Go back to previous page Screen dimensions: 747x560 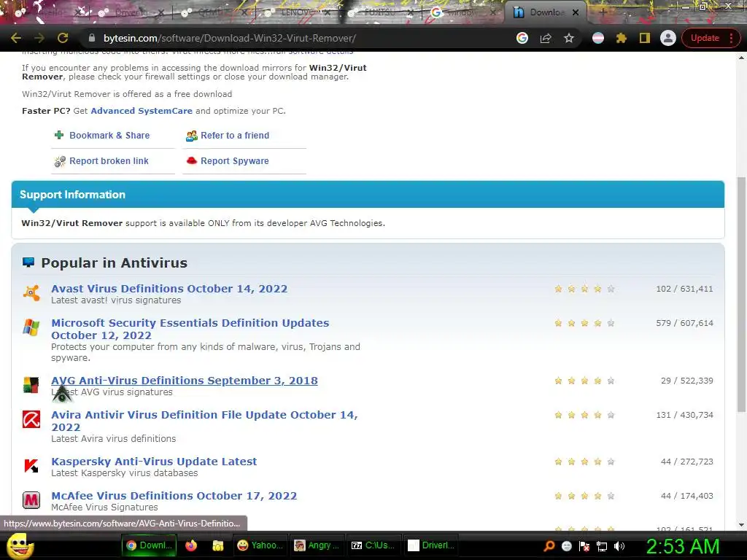click(16, 38)
